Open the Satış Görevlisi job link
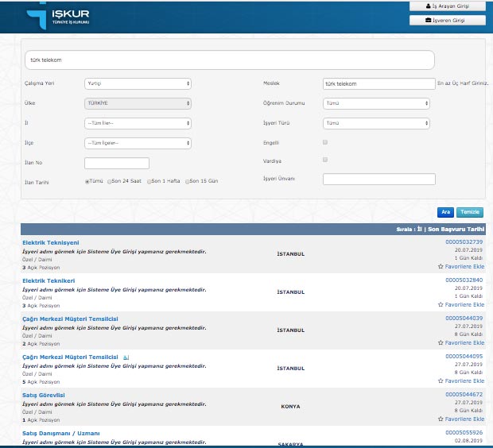 point(44,395)
